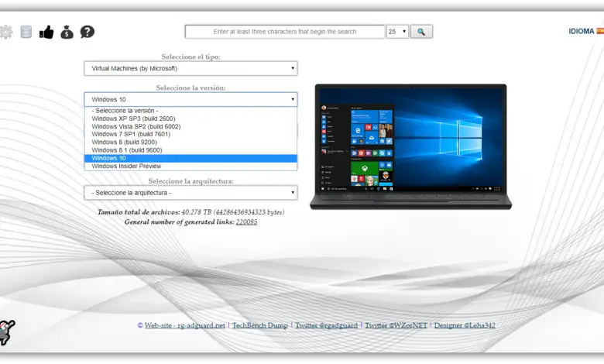Click the IDIOMA language label
The image size is (604, 364).
pyautogui.click(x=582, y=31)
